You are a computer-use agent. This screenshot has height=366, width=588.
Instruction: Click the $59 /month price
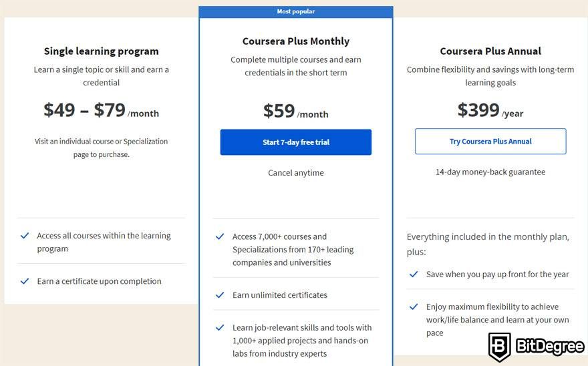point(296,112)
